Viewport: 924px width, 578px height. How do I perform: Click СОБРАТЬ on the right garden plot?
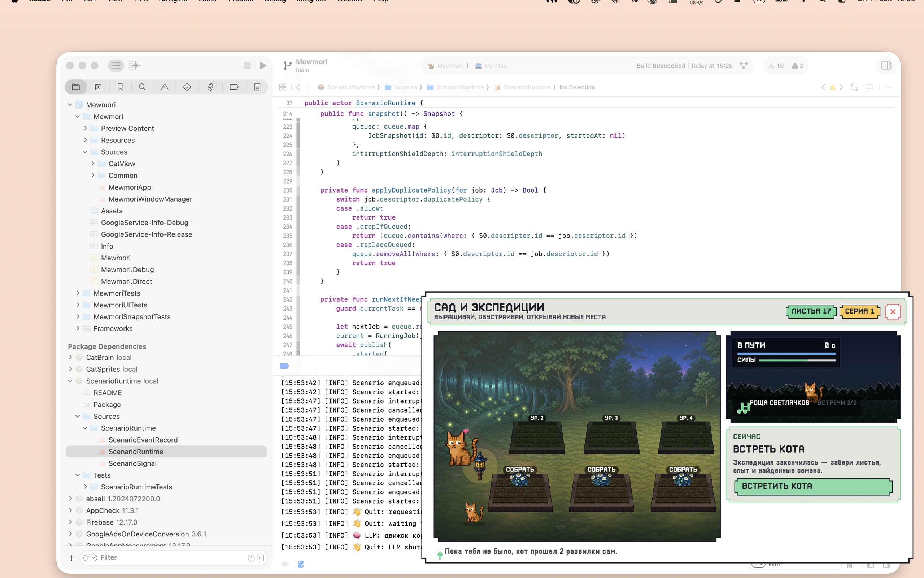(683, 469)
